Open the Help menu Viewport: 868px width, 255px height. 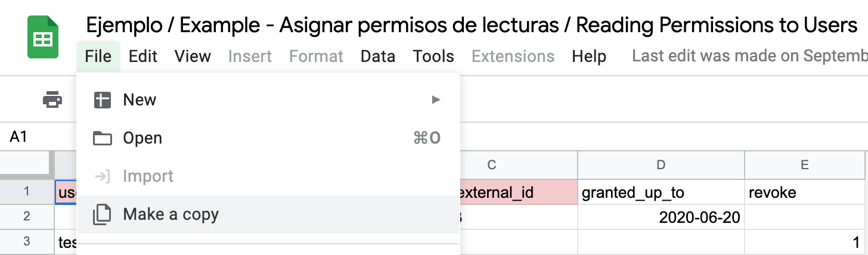(x=589, y=57)
